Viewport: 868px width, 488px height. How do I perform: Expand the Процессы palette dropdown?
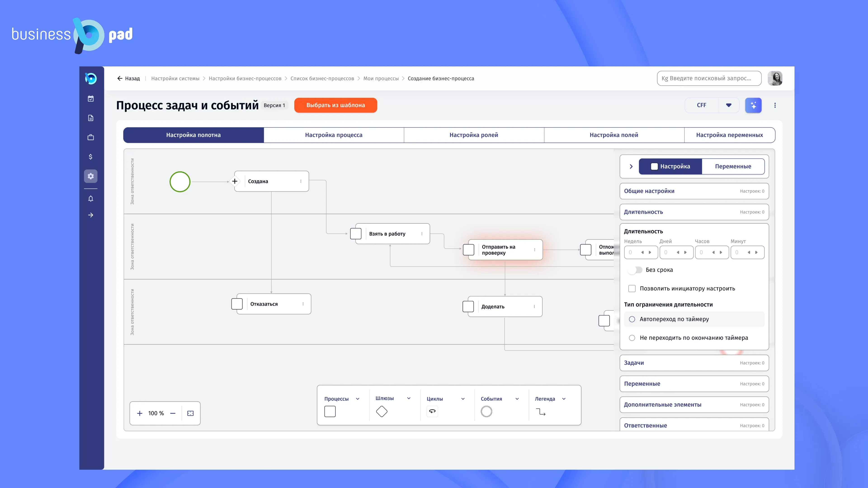pyautogui.click(x=358, y=399)
